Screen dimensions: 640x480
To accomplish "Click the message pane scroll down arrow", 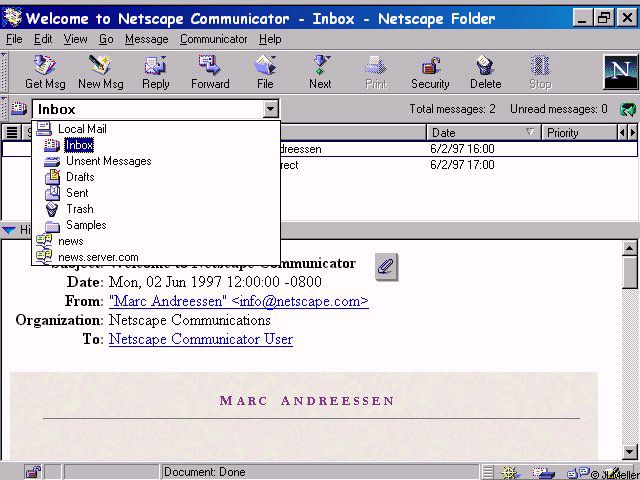I will [x=630, y=451].
